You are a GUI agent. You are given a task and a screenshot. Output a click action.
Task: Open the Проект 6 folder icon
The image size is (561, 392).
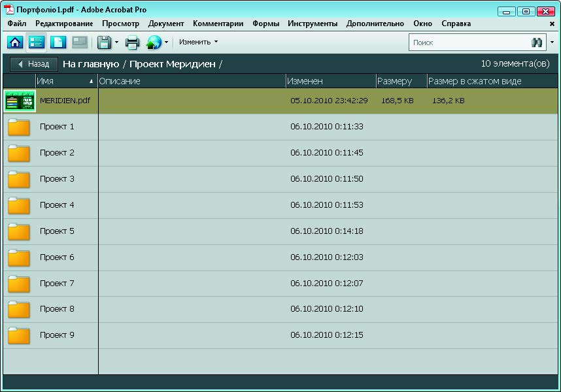[18, 257]
